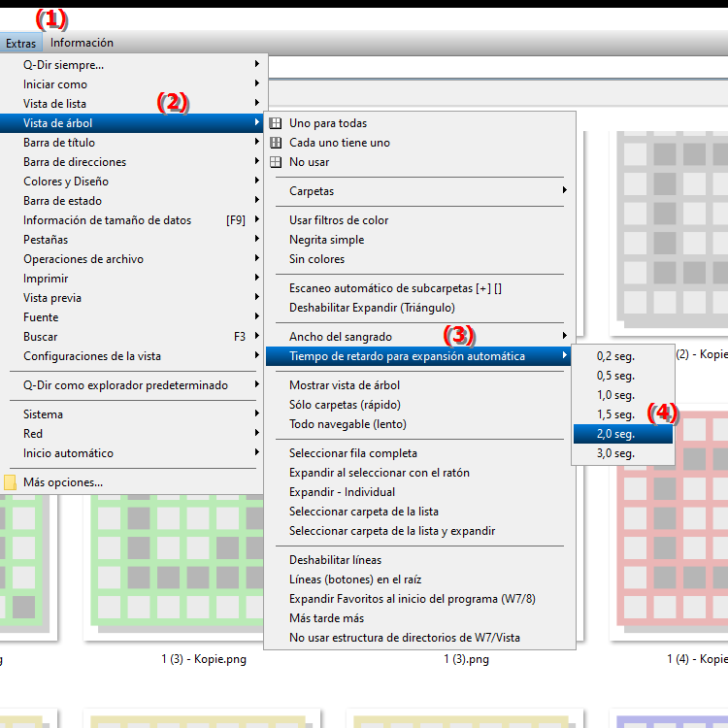Image resolution: width=728 pixels, height=728 pixels.
Task: Open 'Ancho del sangrado' submenu
Action: (417, 337)
